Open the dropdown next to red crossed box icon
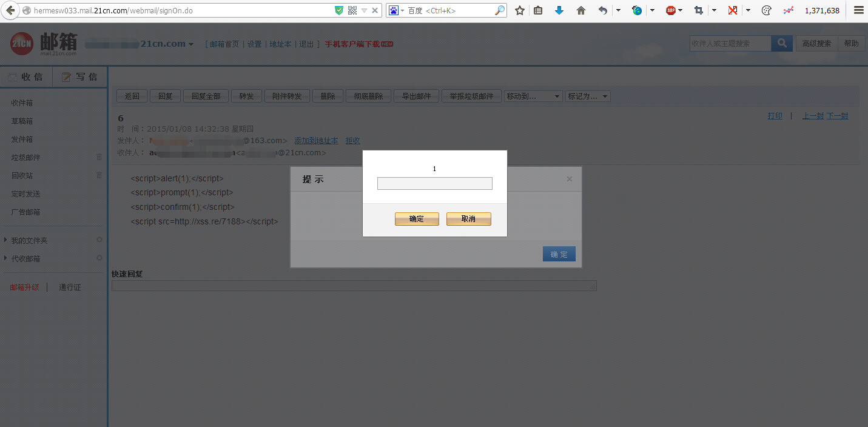The width and height of the screenshot is (868, 427). 749,10
